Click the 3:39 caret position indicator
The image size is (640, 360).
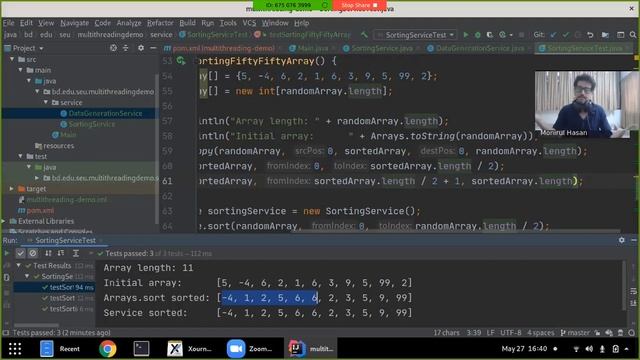click(473, 333)
